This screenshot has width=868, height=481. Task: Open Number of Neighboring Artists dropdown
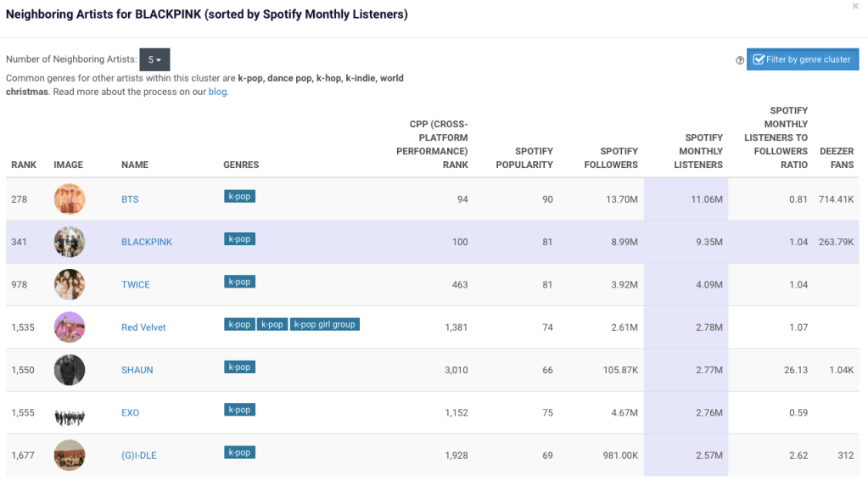coord(154,59)
